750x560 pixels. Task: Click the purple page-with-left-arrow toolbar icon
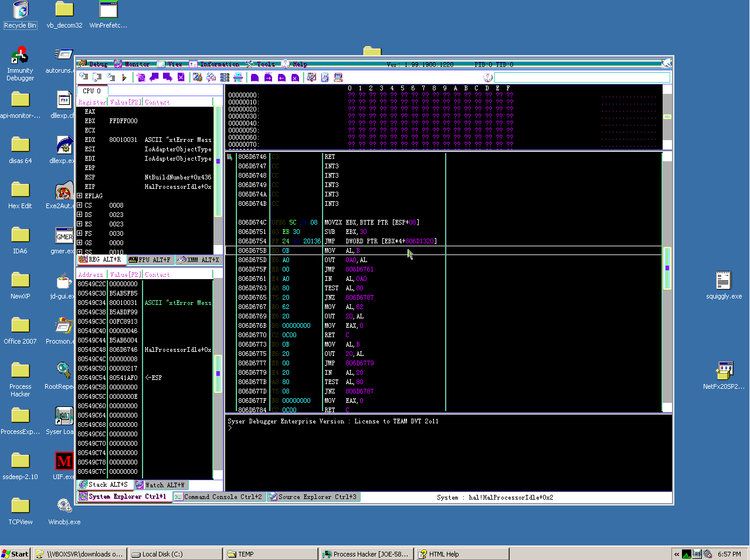(x=281, y=77)
